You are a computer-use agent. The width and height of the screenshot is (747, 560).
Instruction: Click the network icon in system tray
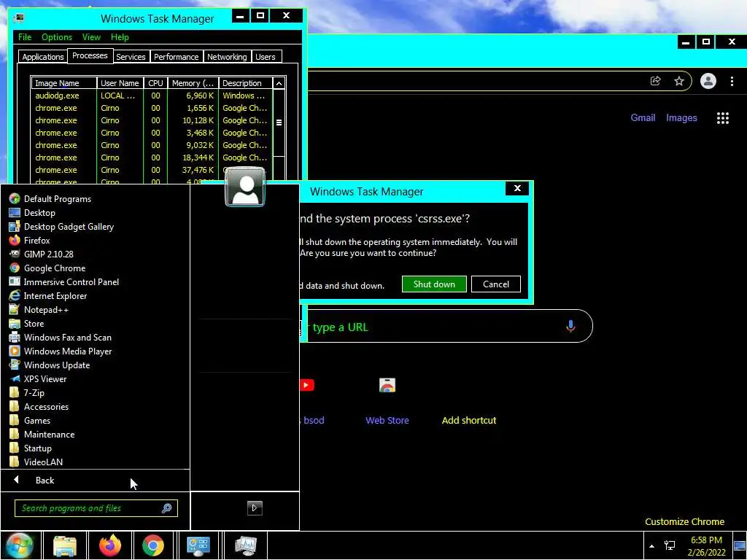[x=670, y=545]
